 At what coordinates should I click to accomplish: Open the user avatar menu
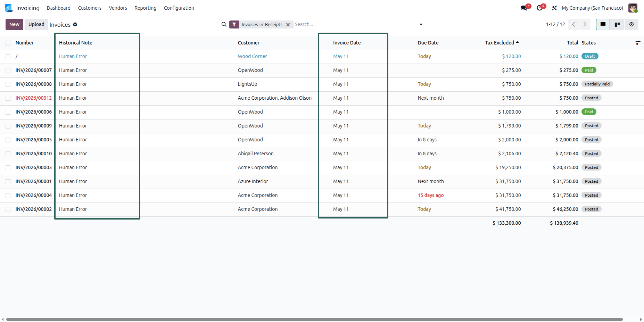coord(633,8)
